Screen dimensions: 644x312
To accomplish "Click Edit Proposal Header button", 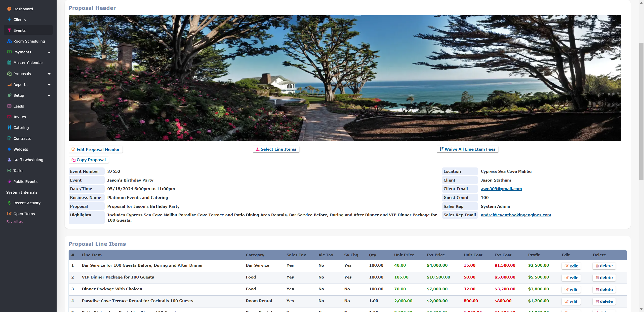I will 96,149.
